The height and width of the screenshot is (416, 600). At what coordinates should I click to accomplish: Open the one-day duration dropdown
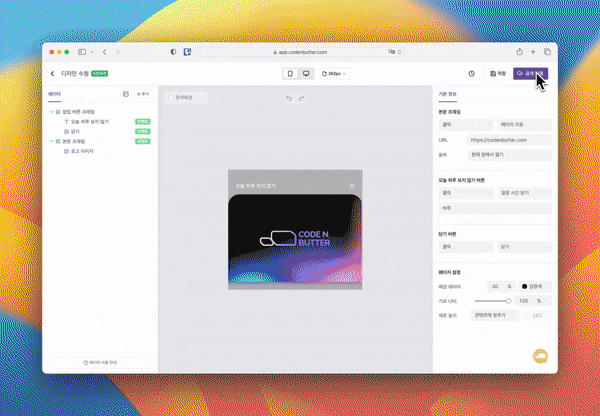click(495, 208)
